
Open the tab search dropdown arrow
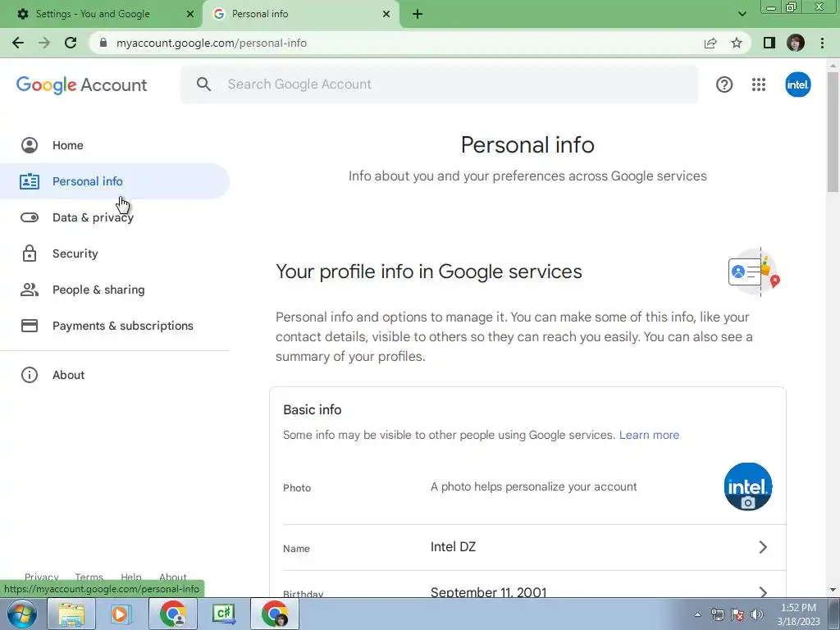[742, 14]
